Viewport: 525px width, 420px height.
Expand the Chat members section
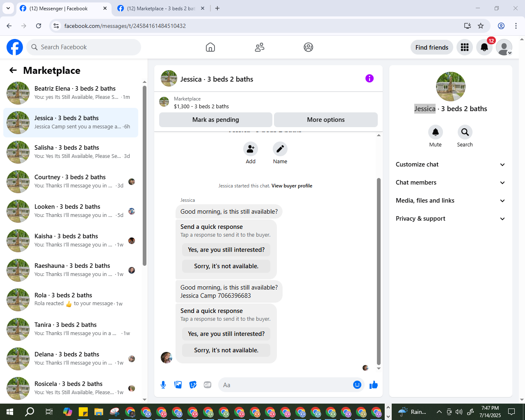[x=450, y=183]
